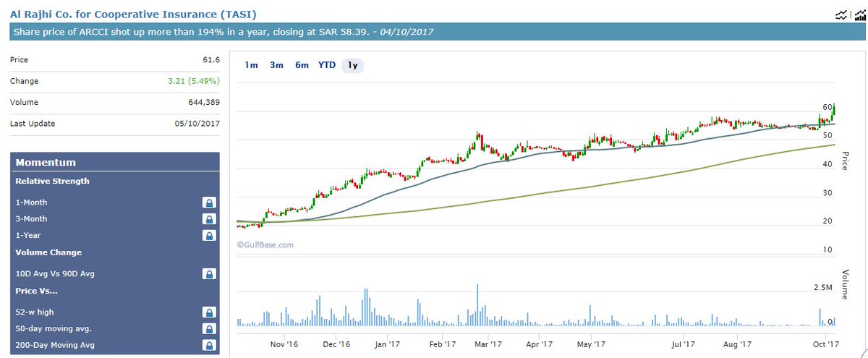Click lock icon for 200-Day Moving Avg

(x=208, y=346)
